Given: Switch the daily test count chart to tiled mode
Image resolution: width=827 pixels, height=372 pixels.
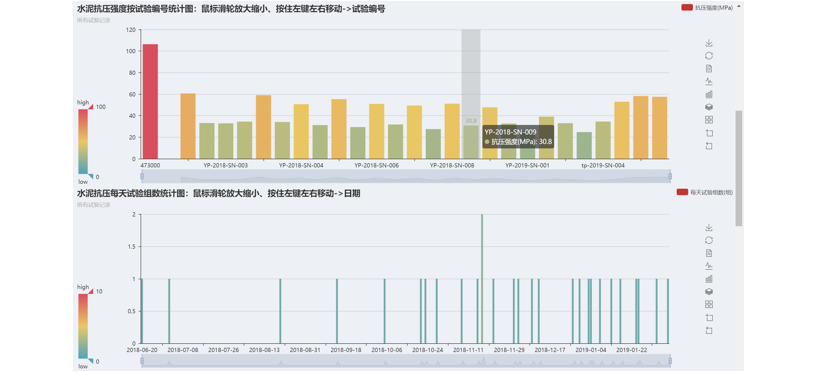Looking at the screenshot, I should point(709,304).
